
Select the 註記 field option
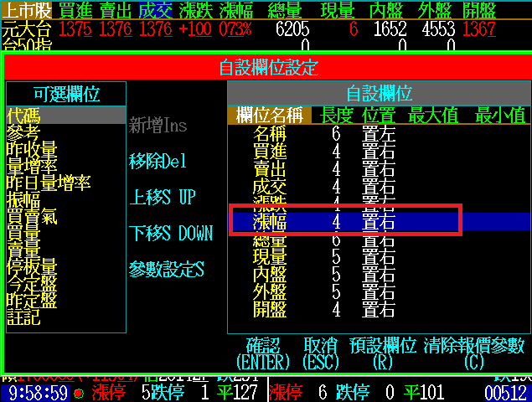tap(23, 317)
